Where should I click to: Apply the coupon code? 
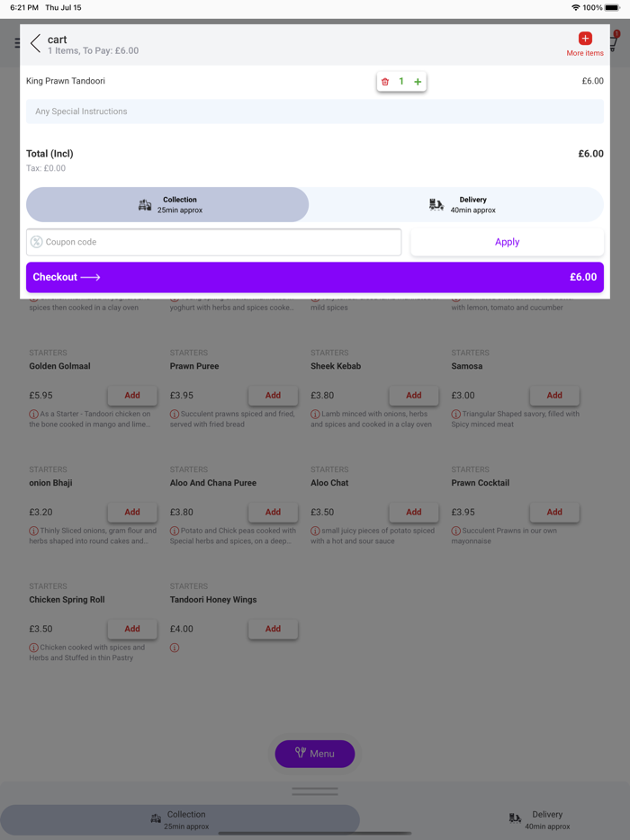click(x=507, y=242)
